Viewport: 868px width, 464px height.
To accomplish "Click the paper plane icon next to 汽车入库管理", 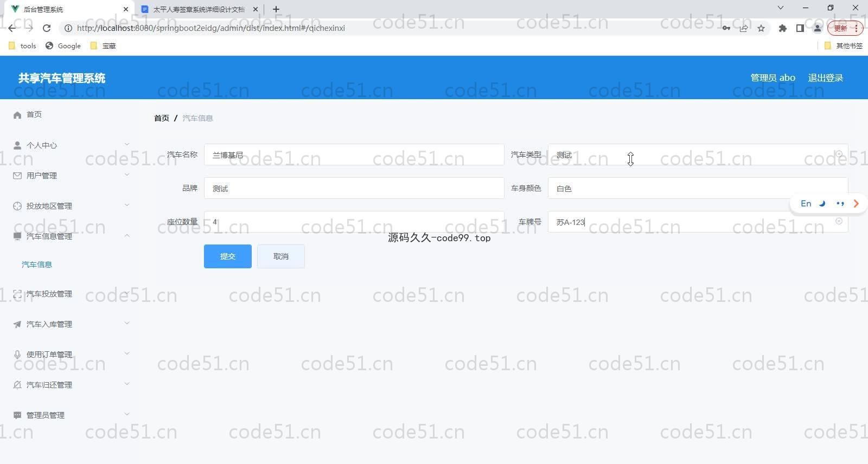I will pyautogui.click(x=17, y=324).
